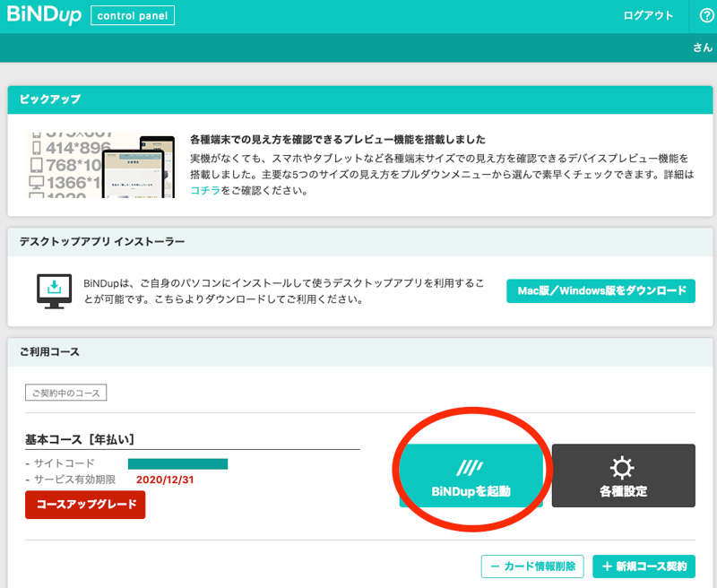Click the ご契約中のコース tag
The image size is (717, 588).
(x=65, y=393)
